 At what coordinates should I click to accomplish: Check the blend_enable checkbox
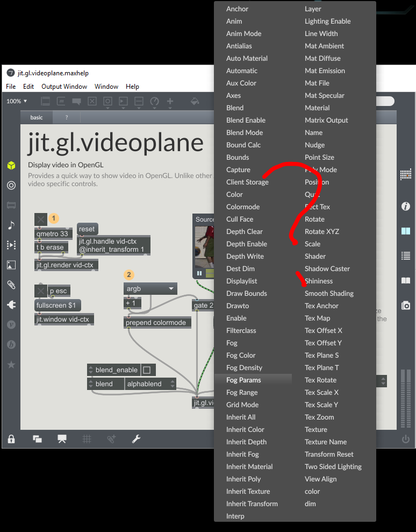click(147, 370)
